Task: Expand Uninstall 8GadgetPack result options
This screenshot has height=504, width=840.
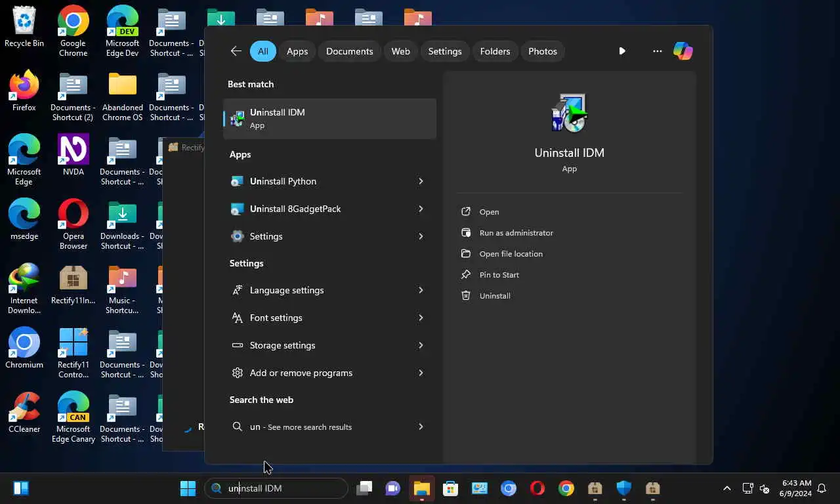Action: point(421,209)
